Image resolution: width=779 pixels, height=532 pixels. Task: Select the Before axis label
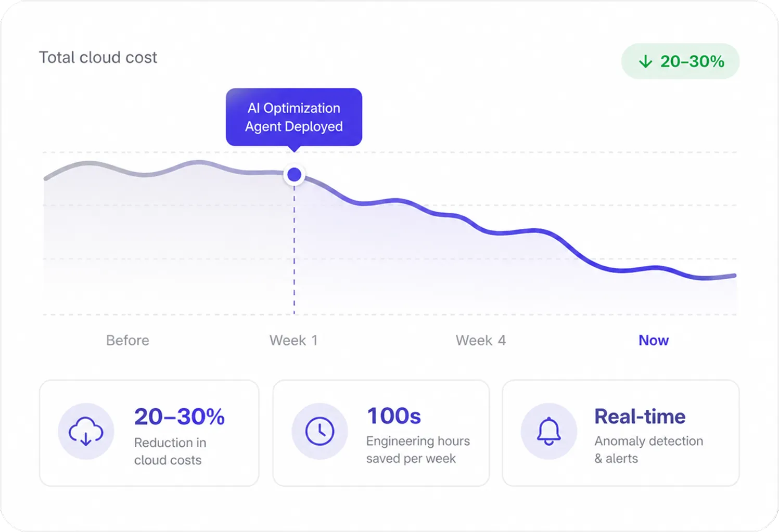tap(127, 340)
